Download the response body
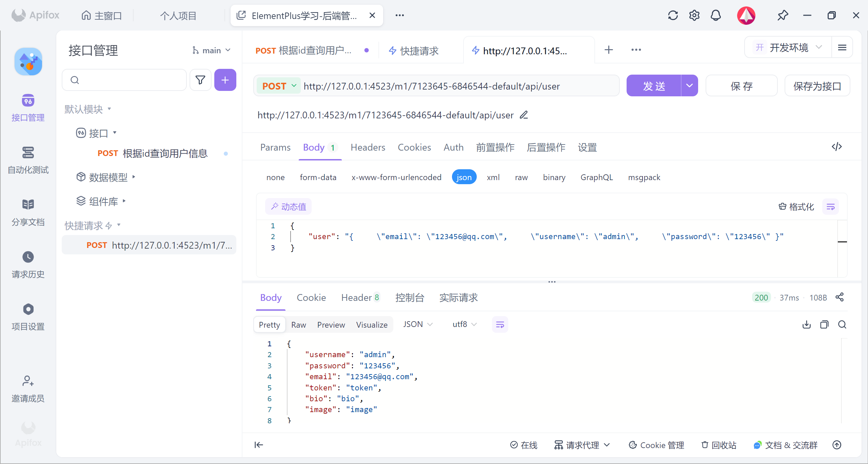The height and width of the screenshot is (464, 868). (807, 325)
